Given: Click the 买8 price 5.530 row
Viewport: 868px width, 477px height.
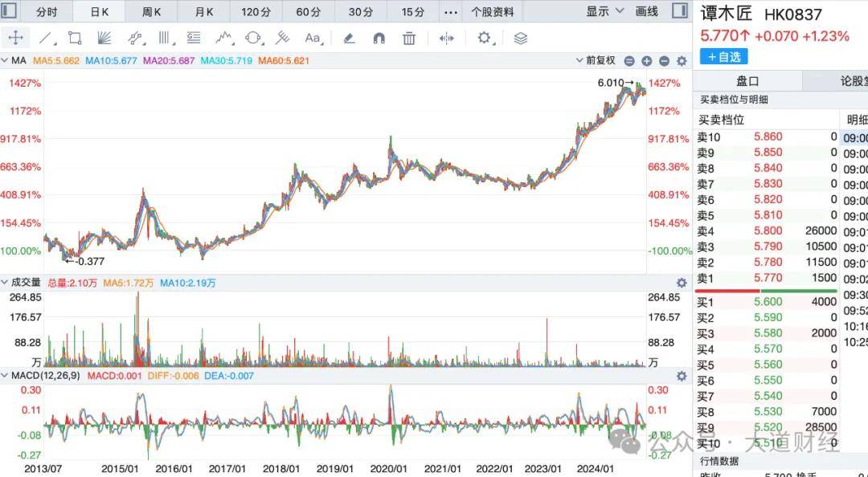Looking at the screenshot, I should (767, 412).
